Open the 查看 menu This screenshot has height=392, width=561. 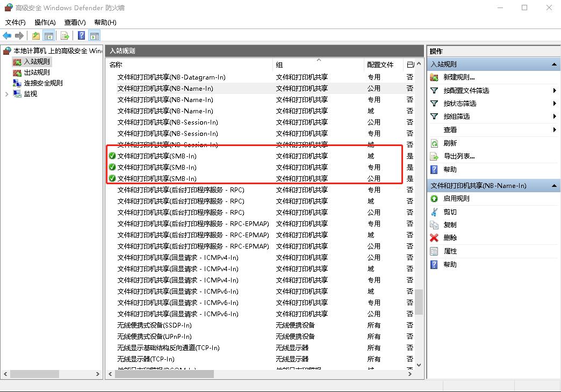75,23
